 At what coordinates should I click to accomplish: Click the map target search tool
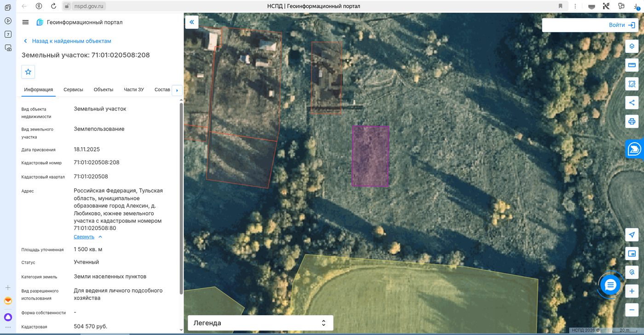tap(632, 272)
